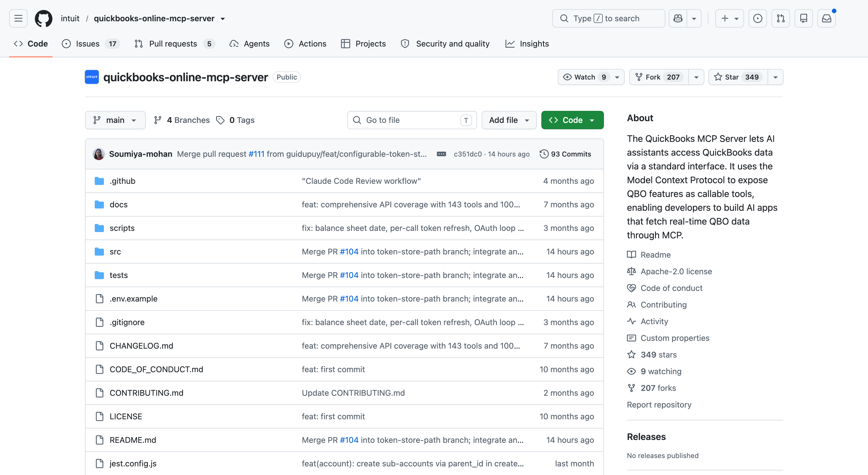The width and height of the screenshot is (868, 475).
Task: Open Activity link in sidebar
Action: (647, 321)
